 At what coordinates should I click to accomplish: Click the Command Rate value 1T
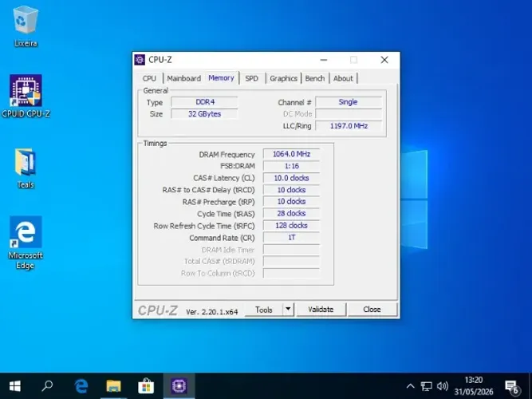(x=291, y=237)
